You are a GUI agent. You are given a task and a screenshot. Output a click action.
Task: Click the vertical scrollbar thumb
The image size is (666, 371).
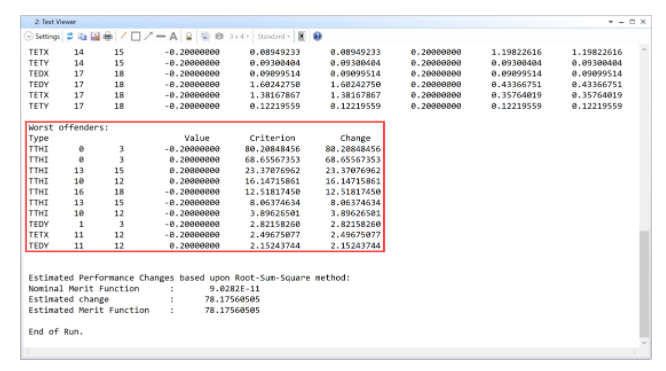(644, 283)
